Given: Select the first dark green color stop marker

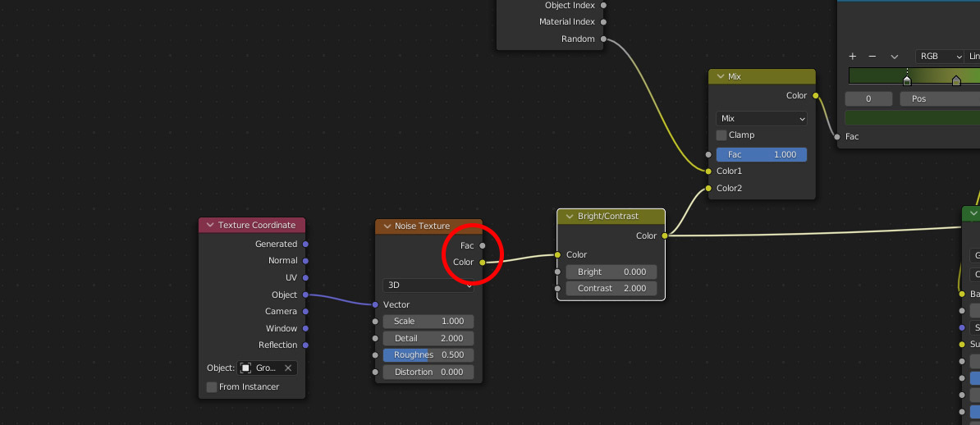Looking at the screenshot, I should click(x=907, y=81).
